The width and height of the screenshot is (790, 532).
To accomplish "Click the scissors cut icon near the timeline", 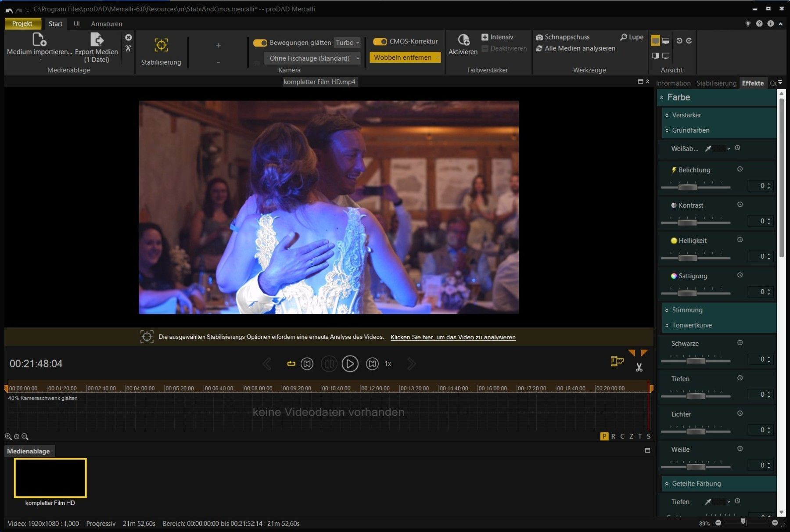I will (639, 367).
